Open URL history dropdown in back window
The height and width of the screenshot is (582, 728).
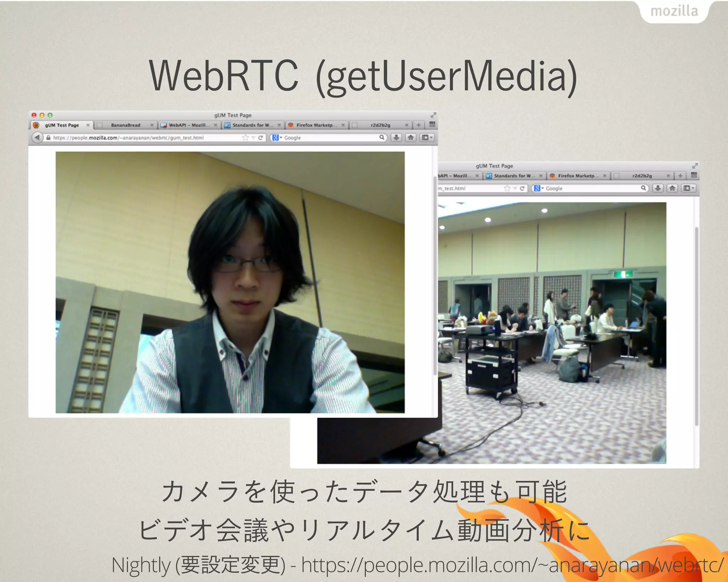(515, 188)
